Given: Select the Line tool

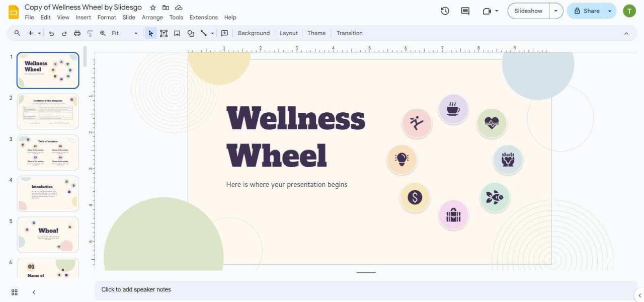Looking at the screenshot, I should 203,33.
